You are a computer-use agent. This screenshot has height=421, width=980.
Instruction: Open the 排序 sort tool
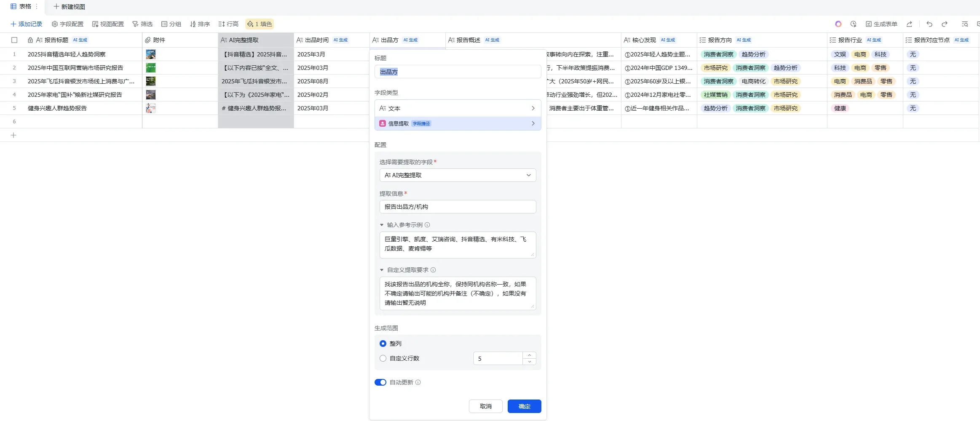pos(200,24)
